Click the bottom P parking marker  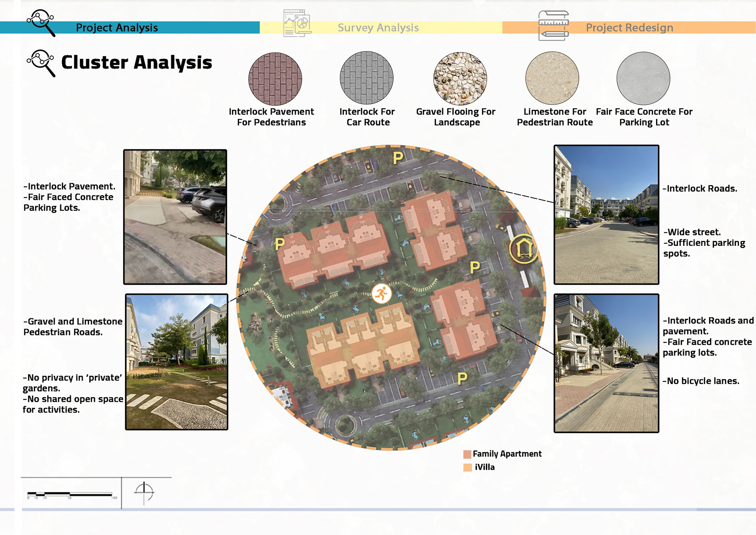tap(462, 379)
